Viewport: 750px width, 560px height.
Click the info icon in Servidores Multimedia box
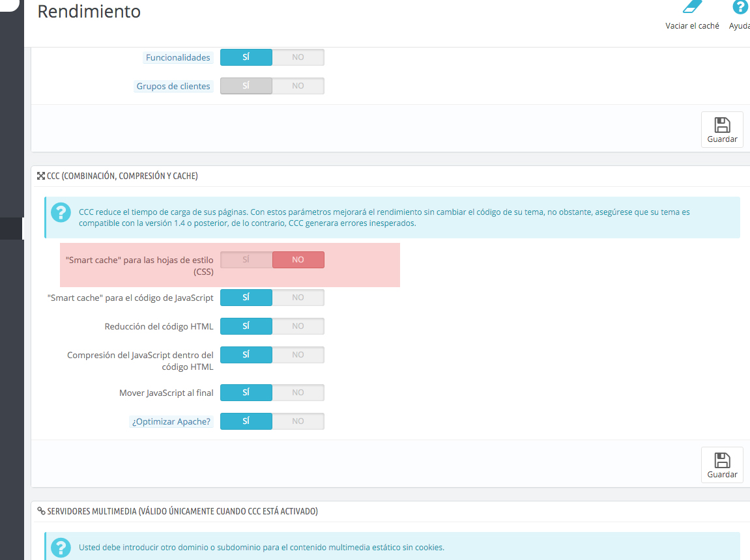61,548
